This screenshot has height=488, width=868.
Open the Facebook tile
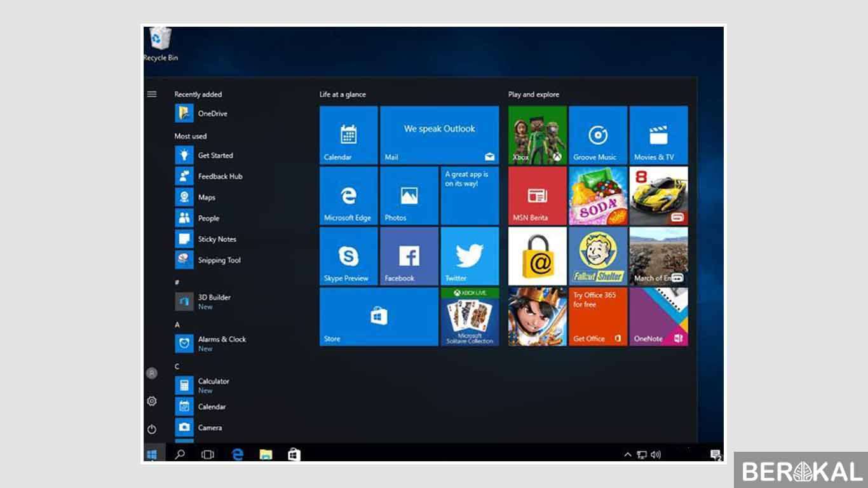409,256
